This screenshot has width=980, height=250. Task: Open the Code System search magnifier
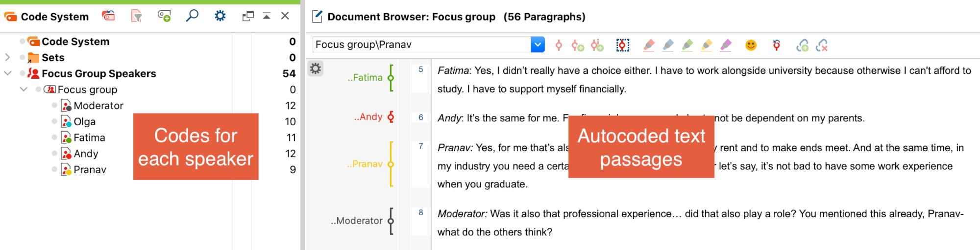pyautogui.click(x=192, y=16)
